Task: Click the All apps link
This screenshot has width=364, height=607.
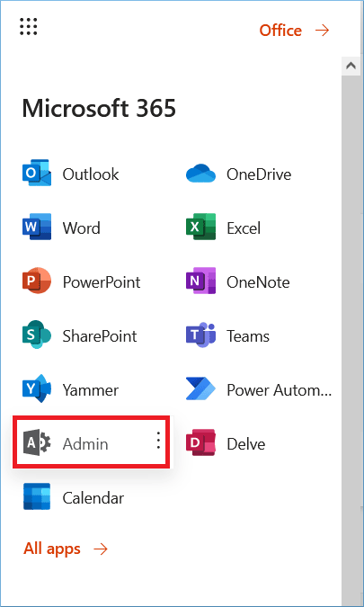Action: point(66,549)
